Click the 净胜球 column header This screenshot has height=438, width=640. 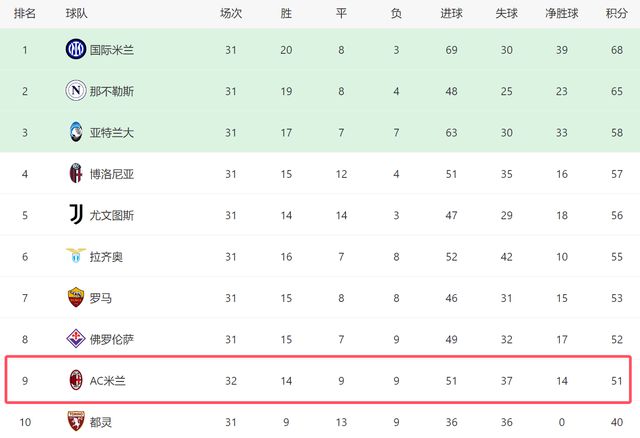(562, 14)
